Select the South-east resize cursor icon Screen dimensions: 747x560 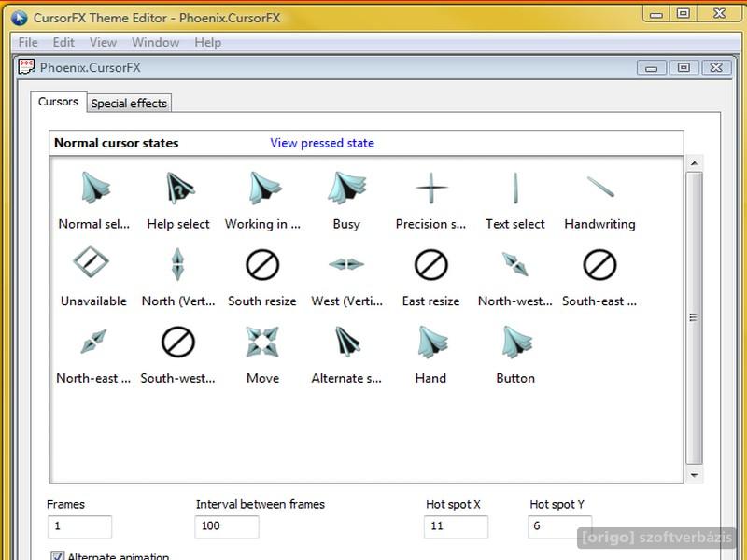599,265
